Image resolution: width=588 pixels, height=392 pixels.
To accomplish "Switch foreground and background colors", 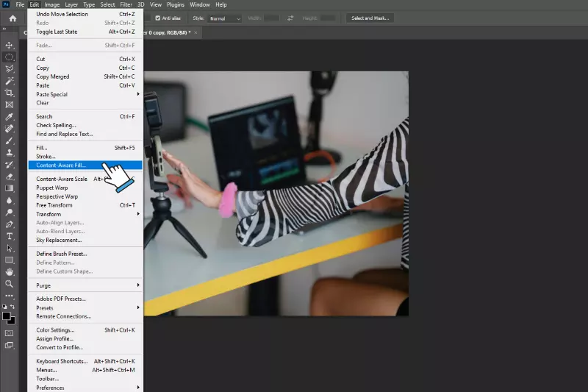I will pyautogui.click(x=12, y=307).
